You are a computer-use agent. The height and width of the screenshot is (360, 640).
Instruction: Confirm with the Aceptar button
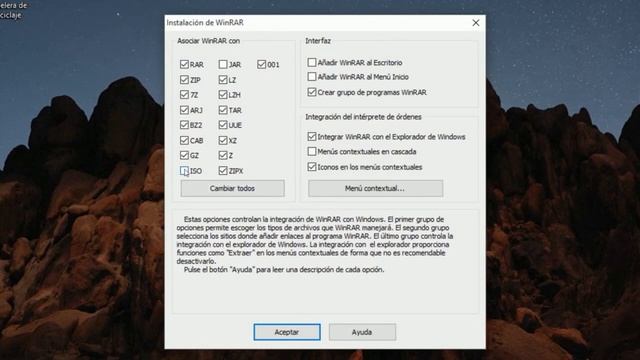(x=287, y=332)
